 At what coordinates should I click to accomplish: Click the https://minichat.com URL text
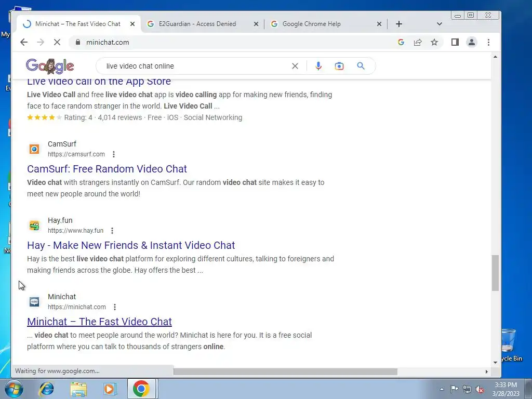coord(77,307)
